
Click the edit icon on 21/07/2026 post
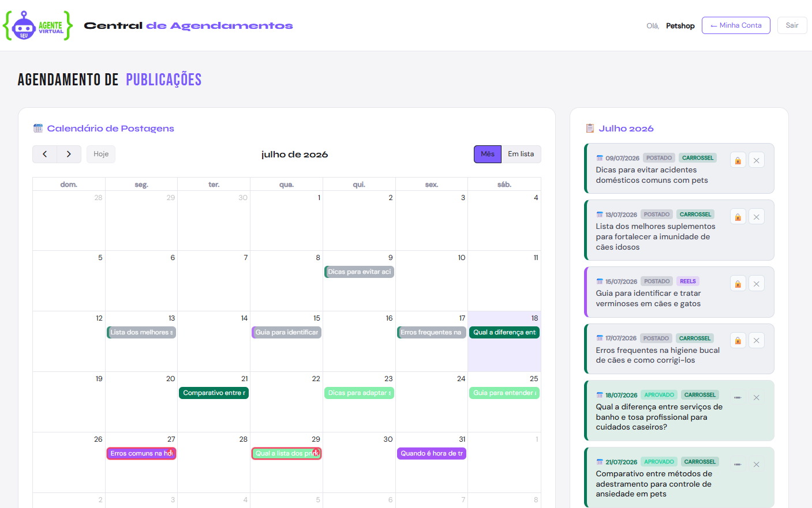738,465
